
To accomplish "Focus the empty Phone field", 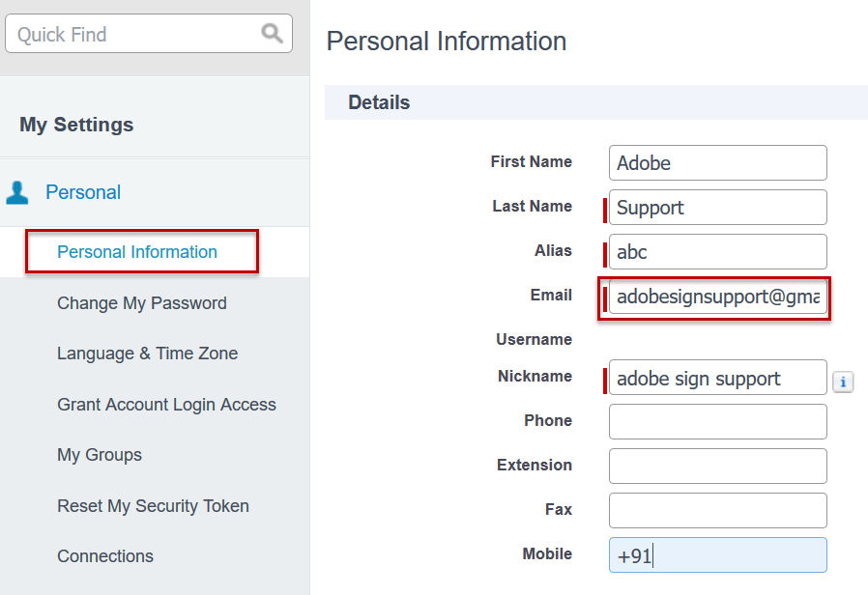I will click(x=718, y=422).
